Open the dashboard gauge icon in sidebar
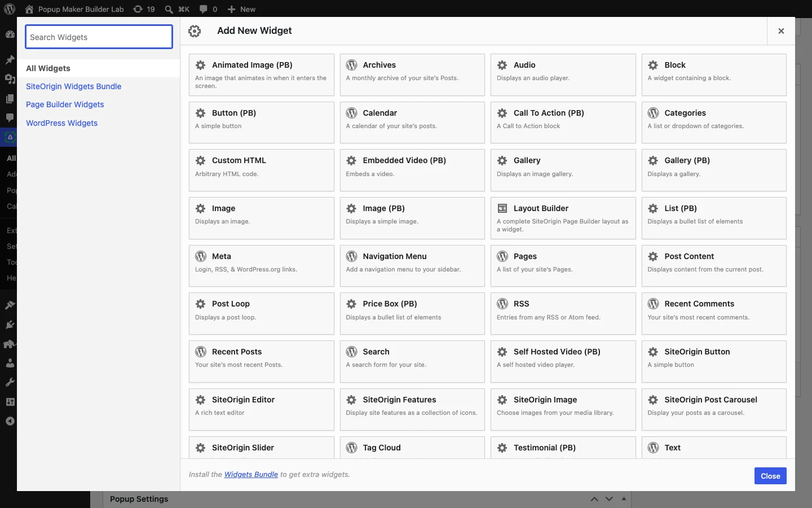 tap(10, 34)
